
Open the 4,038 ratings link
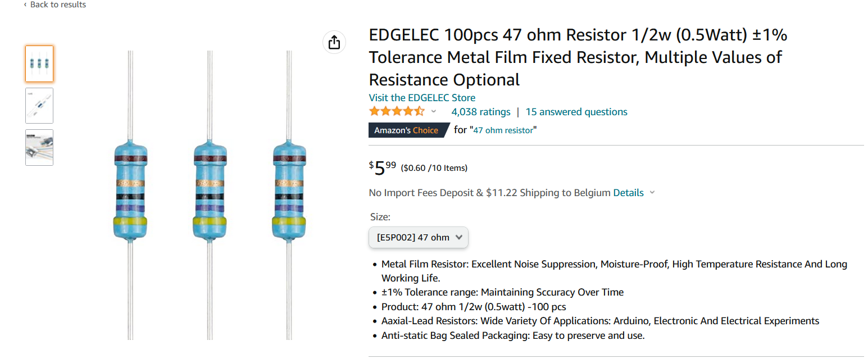(481, 112)
